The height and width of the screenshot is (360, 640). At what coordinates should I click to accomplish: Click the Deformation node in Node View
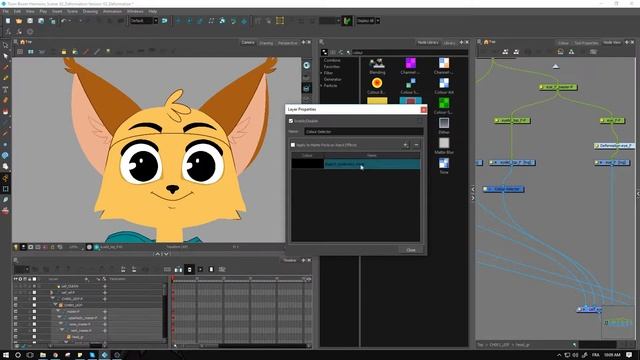point(614,145)
